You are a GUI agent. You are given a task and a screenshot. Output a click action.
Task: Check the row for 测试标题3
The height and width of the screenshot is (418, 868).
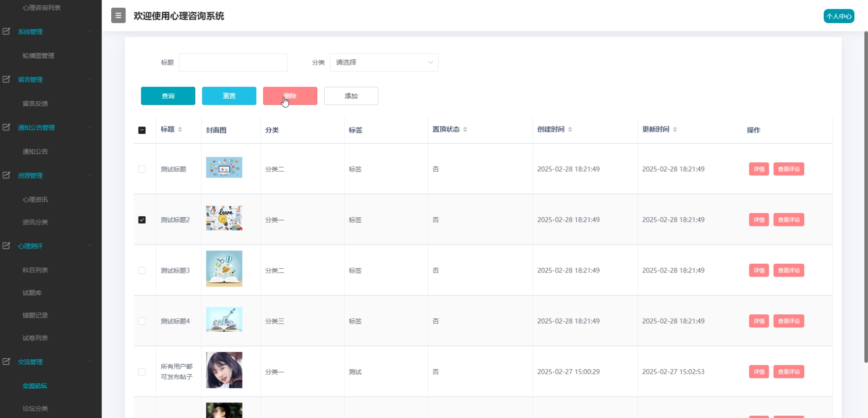pyautogui.click(x=142, y=271)
